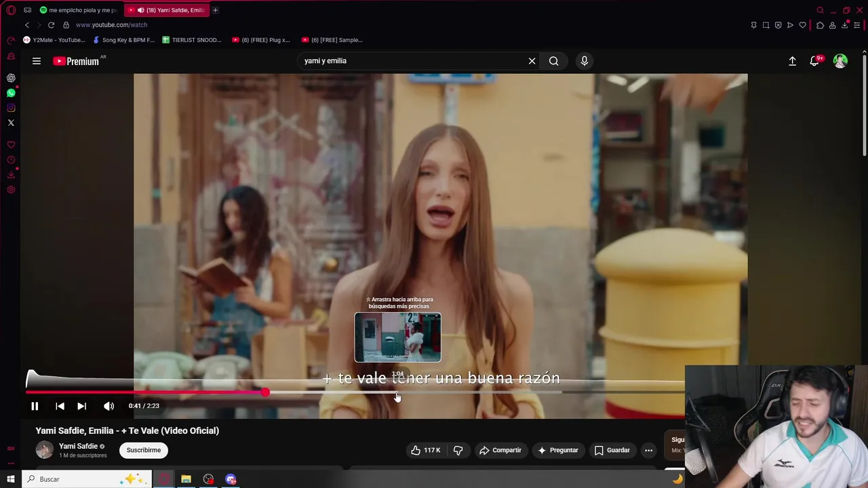
Task: Go back in browser history
Action: 27,25
